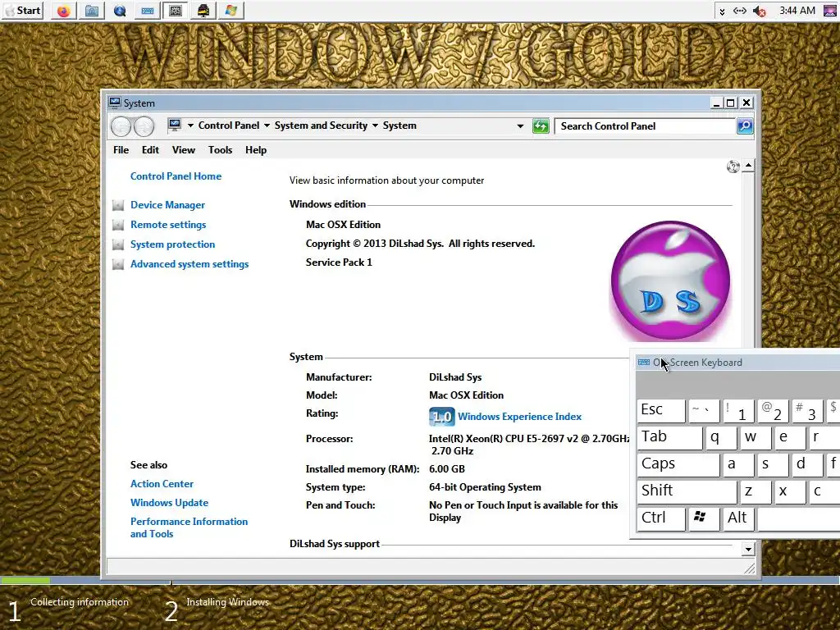
Task: Click the network connection tray icon
Action: coord(740,11)
